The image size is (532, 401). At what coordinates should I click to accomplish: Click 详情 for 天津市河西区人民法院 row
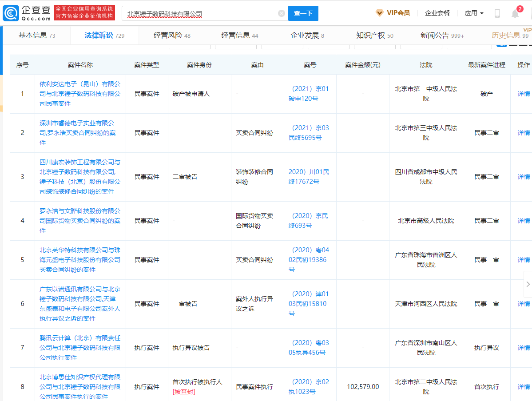coord(524,304)
